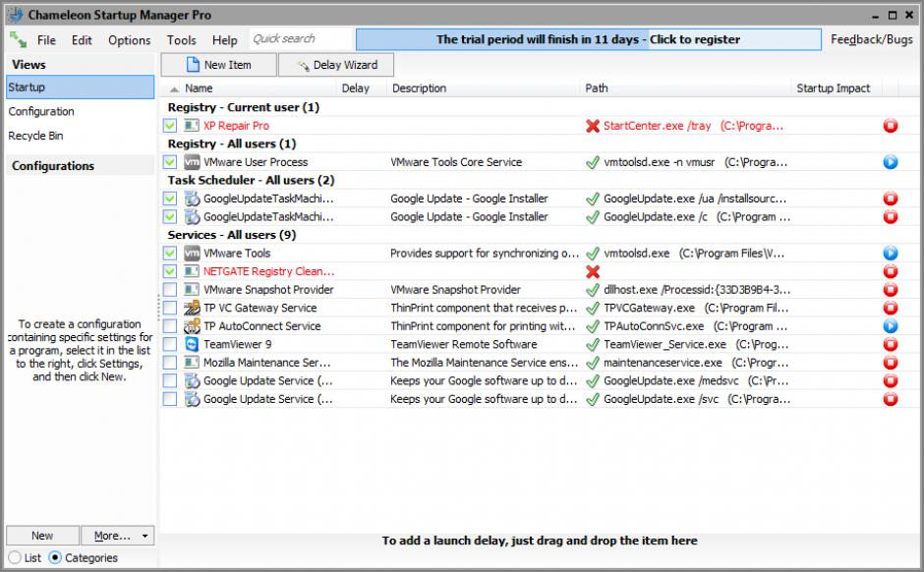Open the Options menu
Screen dimensions: 924x572
click(129, 40)
